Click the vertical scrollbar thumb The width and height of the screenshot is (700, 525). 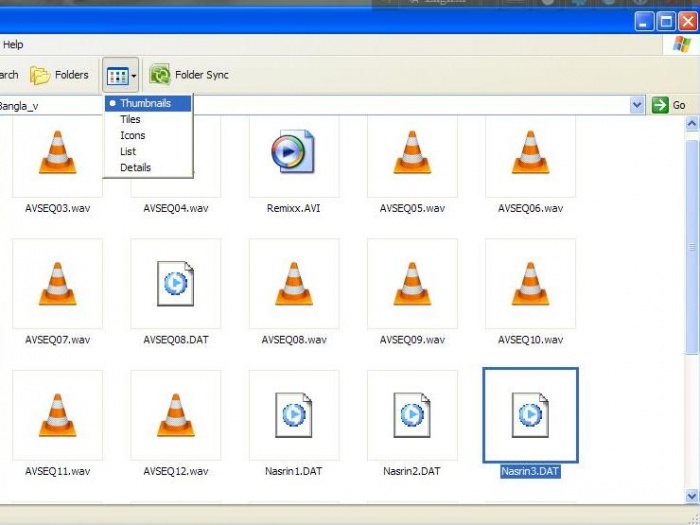tap(692, 247)
